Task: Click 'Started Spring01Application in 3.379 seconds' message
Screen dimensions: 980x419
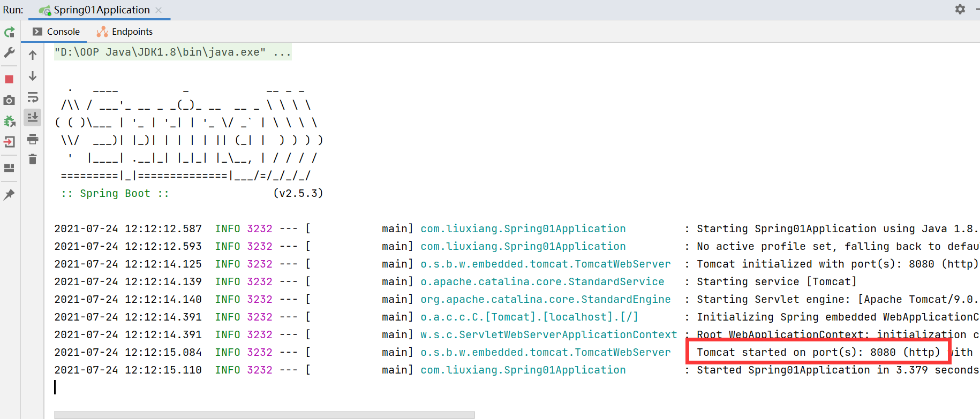Action: click(x=838, y=370)
